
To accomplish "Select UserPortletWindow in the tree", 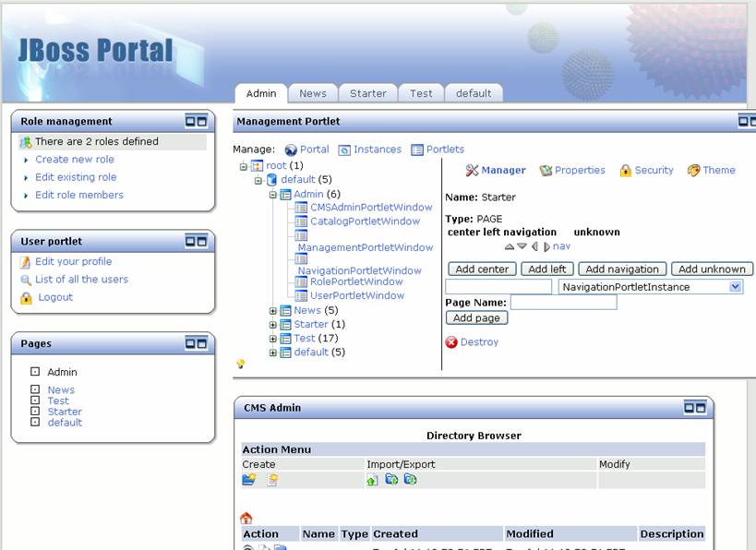I will pyautogui.click(x=357, y=296).
